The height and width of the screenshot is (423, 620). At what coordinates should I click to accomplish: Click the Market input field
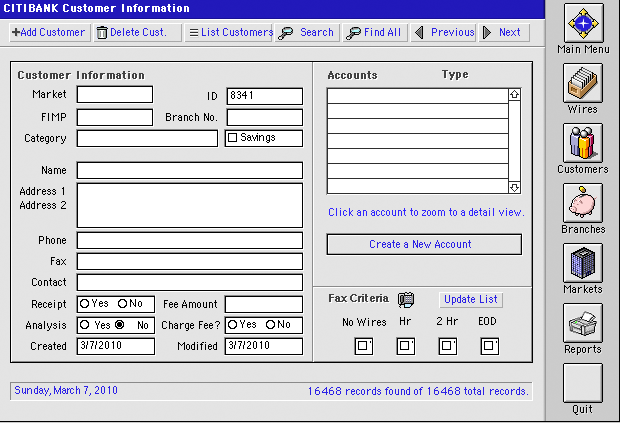click(x=115, y=94)
